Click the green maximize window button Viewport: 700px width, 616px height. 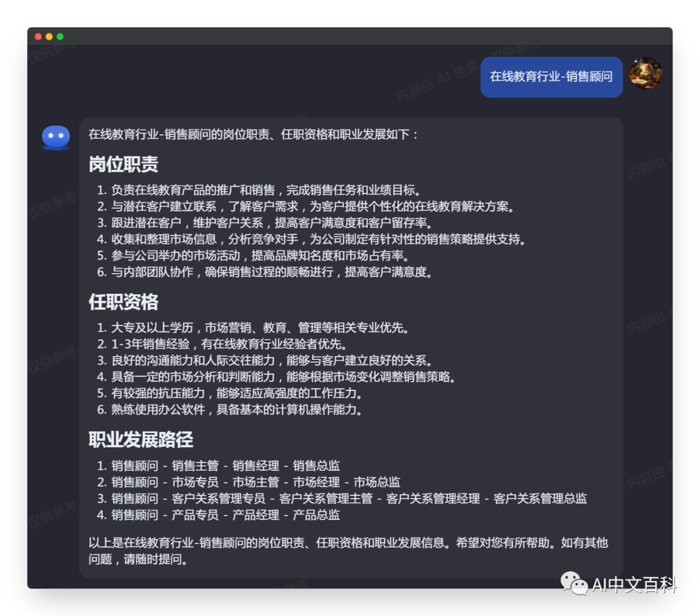tap(60, 36)
